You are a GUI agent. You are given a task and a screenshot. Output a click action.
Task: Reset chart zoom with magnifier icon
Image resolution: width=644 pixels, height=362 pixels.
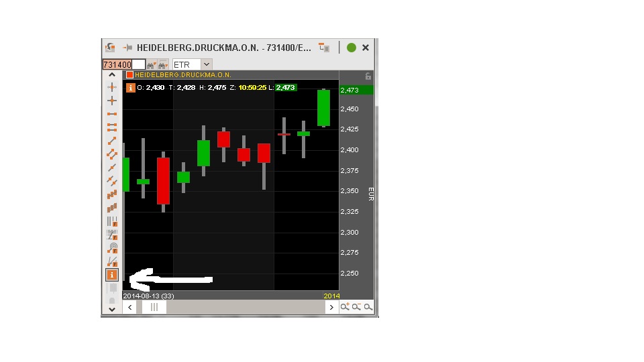368,306
